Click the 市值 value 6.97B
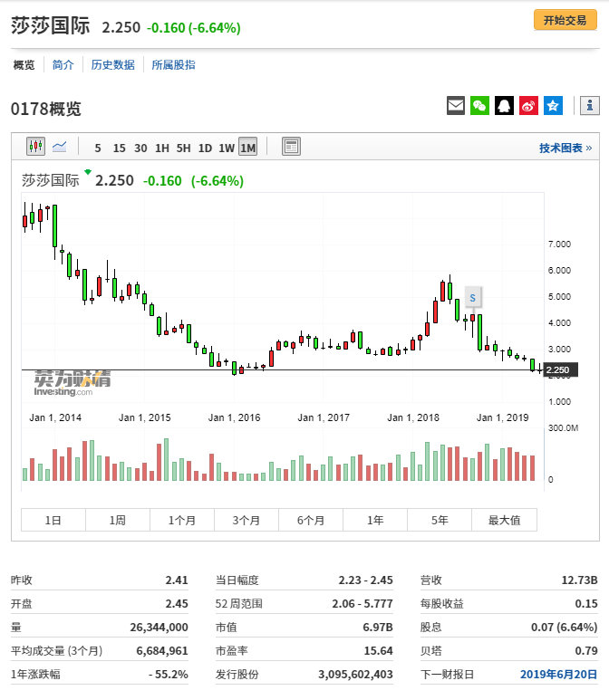Viewport: 609px width, 700px height. click(x=378, y=628)
